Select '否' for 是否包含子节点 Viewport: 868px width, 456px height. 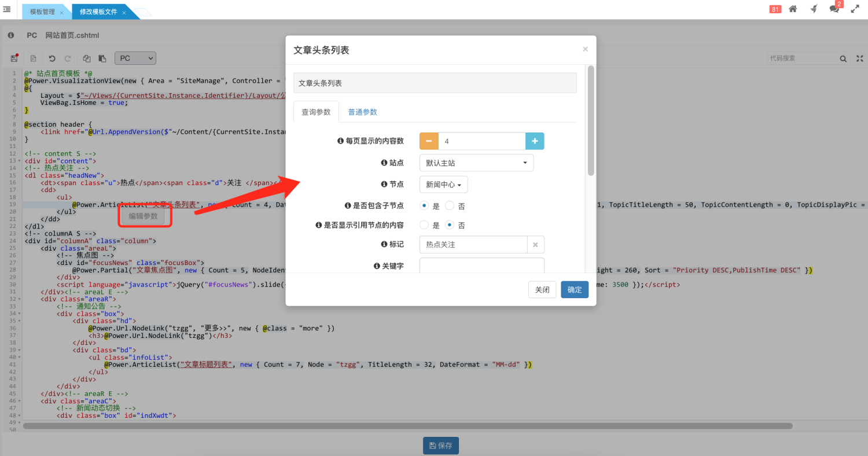(x=450, y=205)
